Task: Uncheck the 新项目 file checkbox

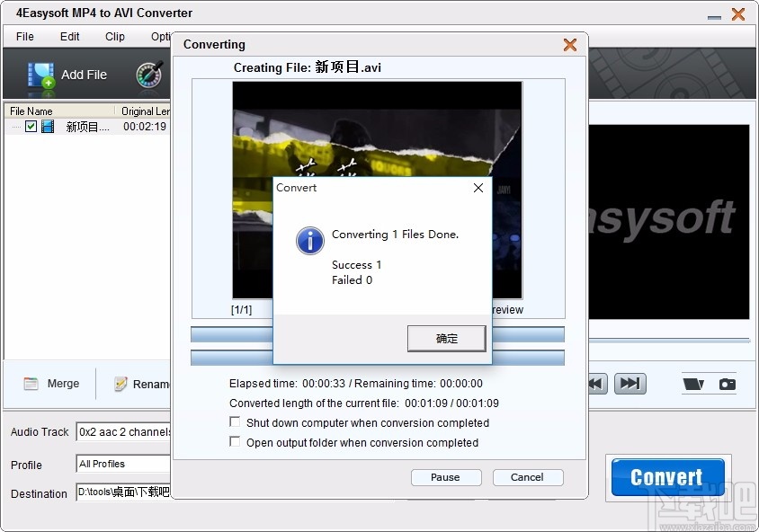Action: [32, 126]
